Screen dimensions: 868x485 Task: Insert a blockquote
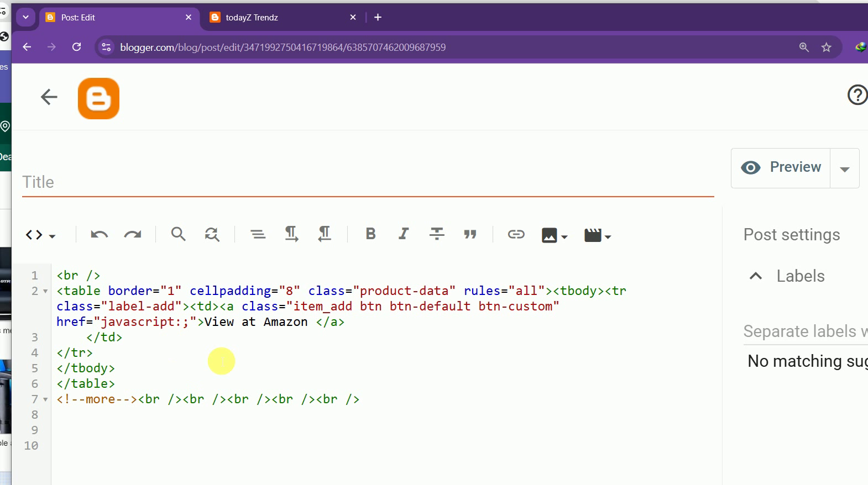(470, 235)
